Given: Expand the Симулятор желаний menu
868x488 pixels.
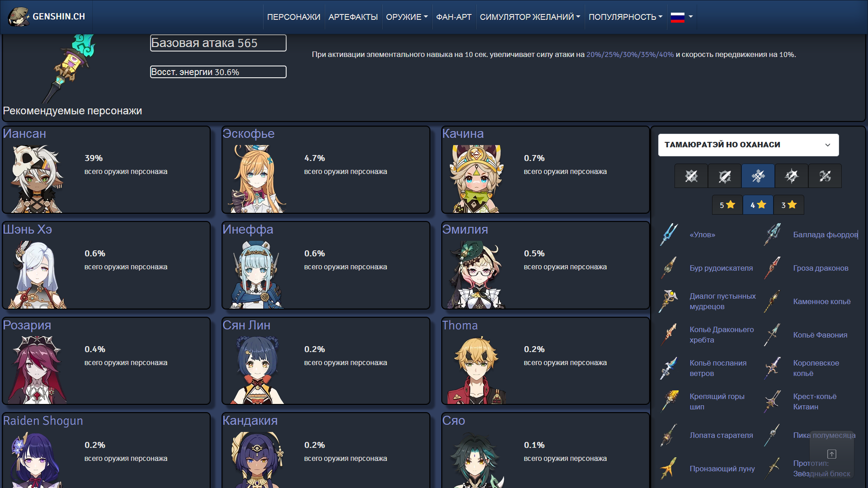Looking at the screenshot, I should pos(529,17).
